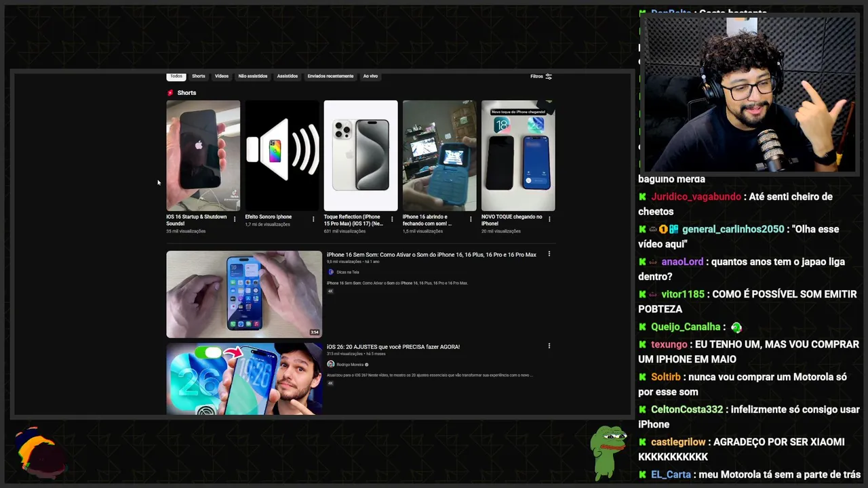Click chat username Soltirb
868x488 pixels.
pos(665,377)
